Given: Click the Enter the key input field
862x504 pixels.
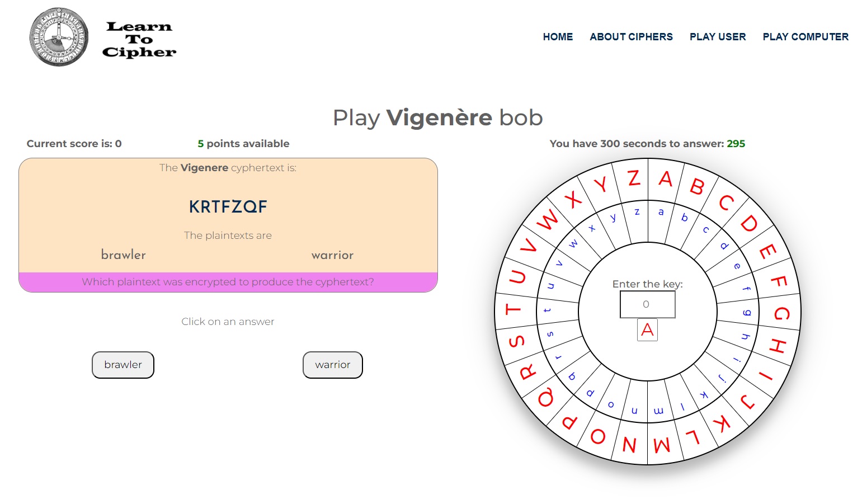Looking at the screenshot, I should click(x=647, y=304).
